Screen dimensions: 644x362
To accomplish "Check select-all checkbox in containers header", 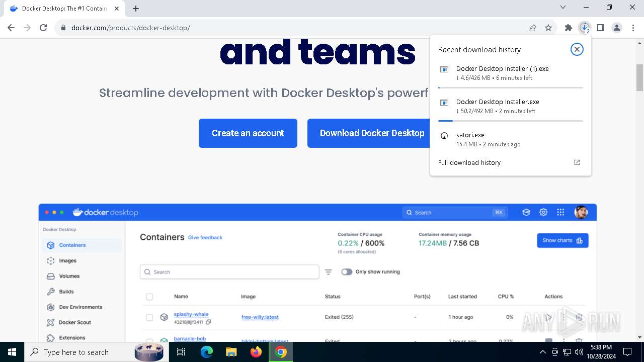I will [x=149, y=297].
